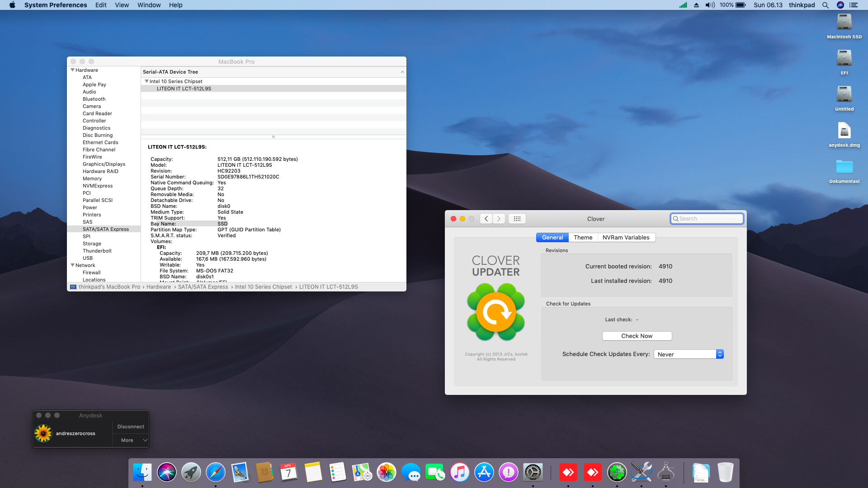Viewport: 868px width, 488px height.
Task: Collapse the Hardware tree section
Action: [72, 70]
